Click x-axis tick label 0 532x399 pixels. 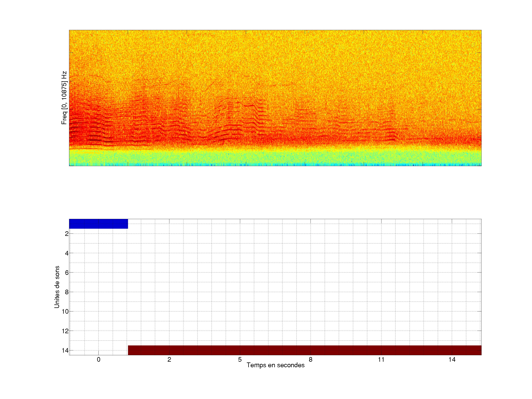[x=99, y=359]
